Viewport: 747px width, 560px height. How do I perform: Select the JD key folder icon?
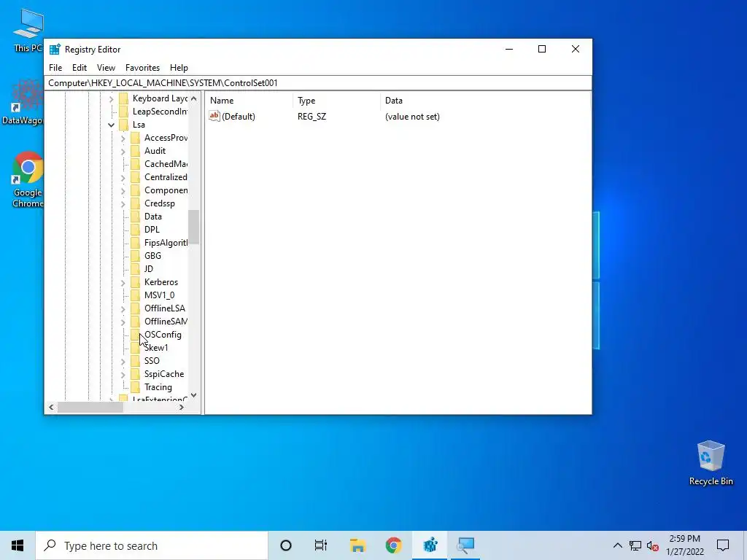[x=135, y=269]
